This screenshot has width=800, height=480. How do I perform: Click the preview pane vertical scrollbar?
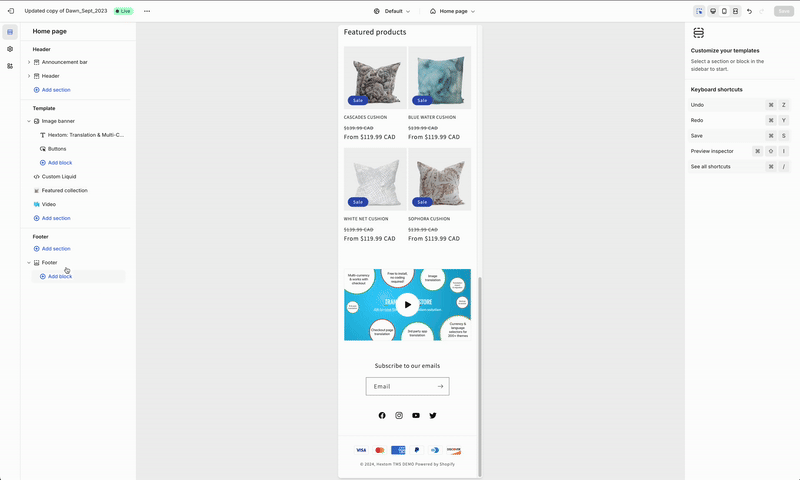coord(479,376)
